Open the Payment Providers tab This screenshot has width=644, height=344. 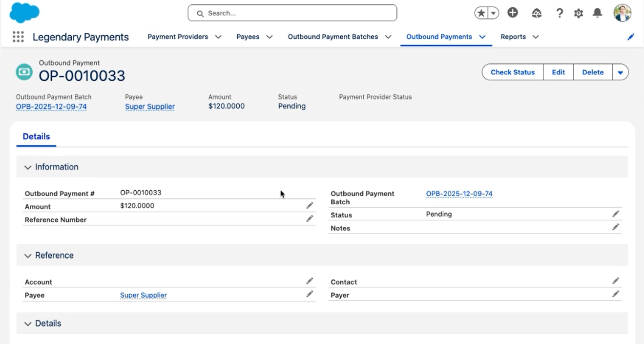[x=178, y=37]
